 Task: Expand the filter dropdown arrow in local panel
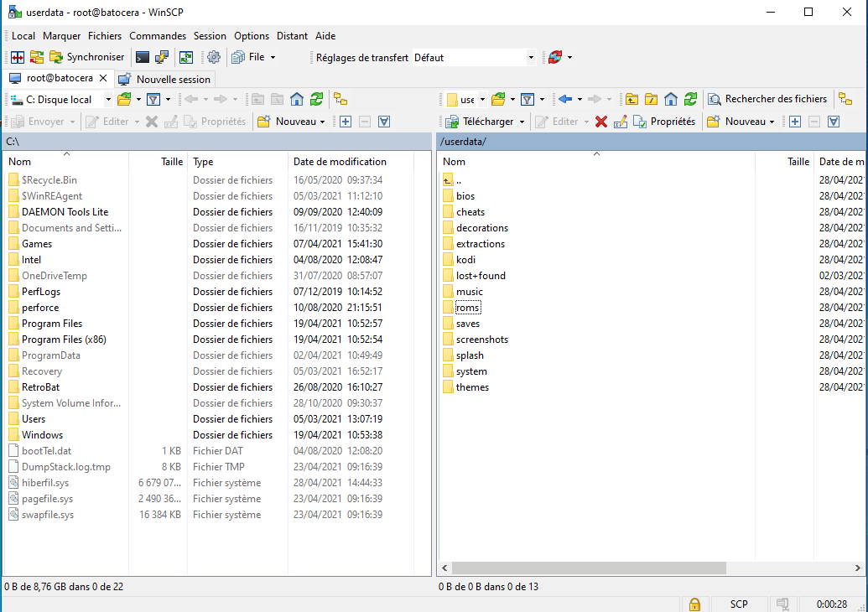tap(168, 100)
